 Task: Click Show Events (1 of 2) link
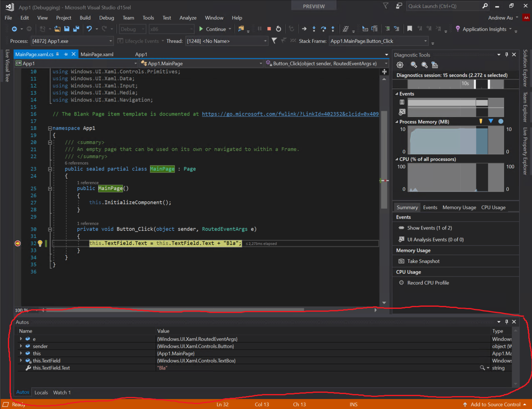click(429, 228)
